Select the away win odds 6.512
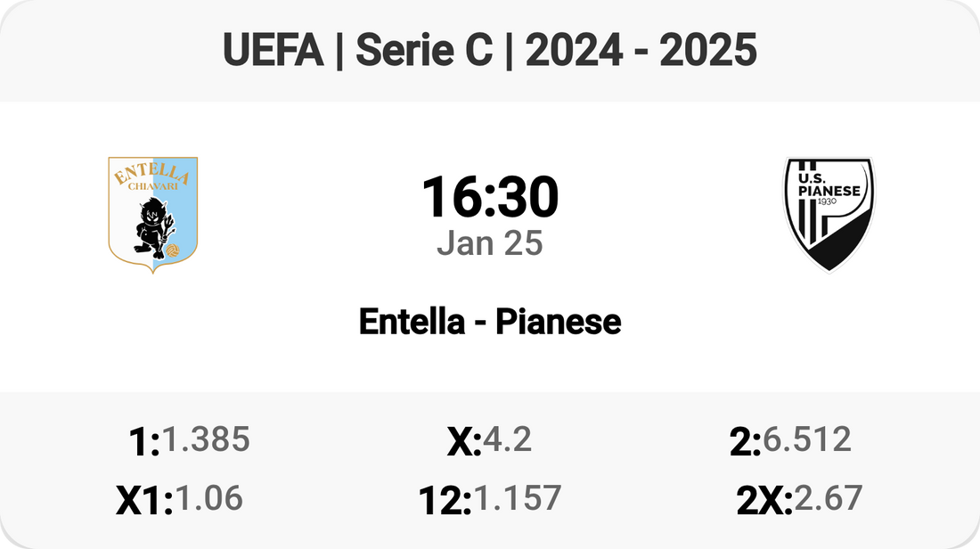 [x=806, y=439]
